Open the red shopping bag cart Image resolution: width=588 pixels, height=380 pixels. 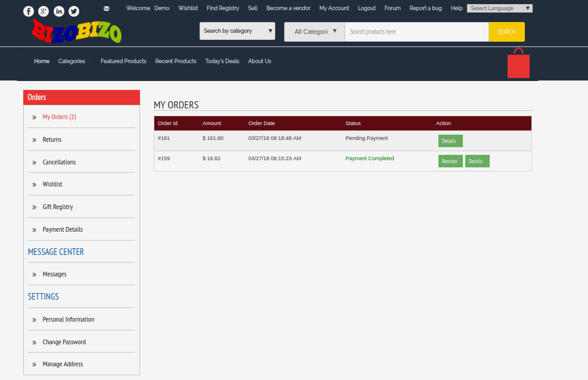tap(518, 63)
